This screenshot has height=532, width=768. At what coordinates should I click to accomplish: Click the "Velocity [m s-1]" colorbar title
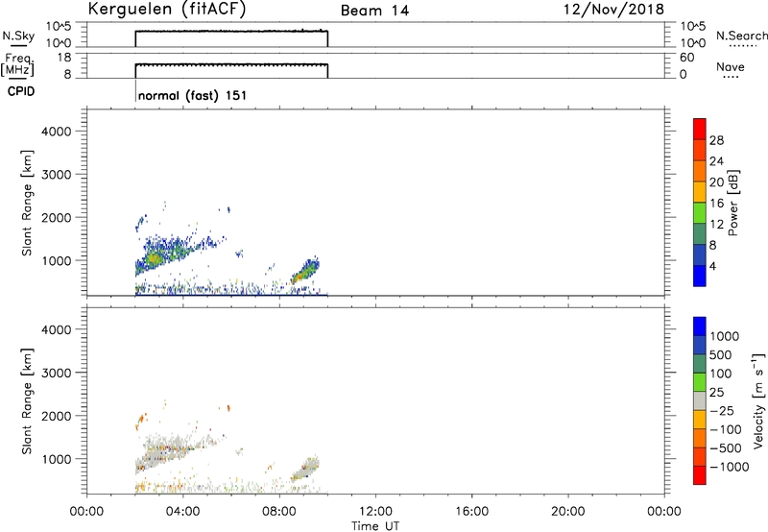tap(758, 400)
